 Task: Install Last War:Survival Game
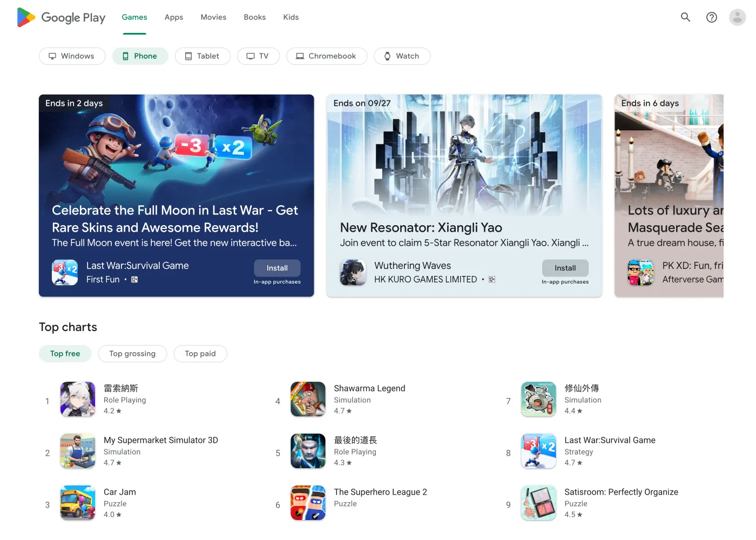(x=277, y=268)
